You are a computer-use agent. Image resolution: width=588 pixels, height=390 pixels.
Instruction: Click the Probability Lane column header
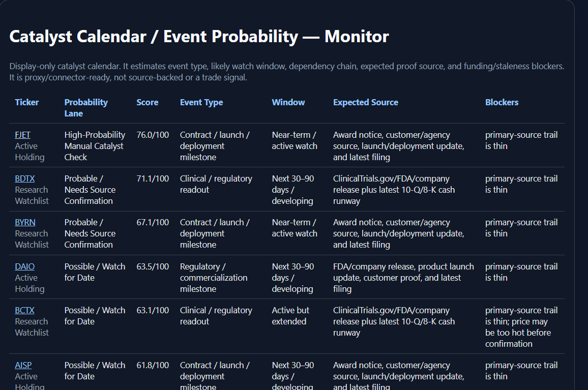pos(86,108)
